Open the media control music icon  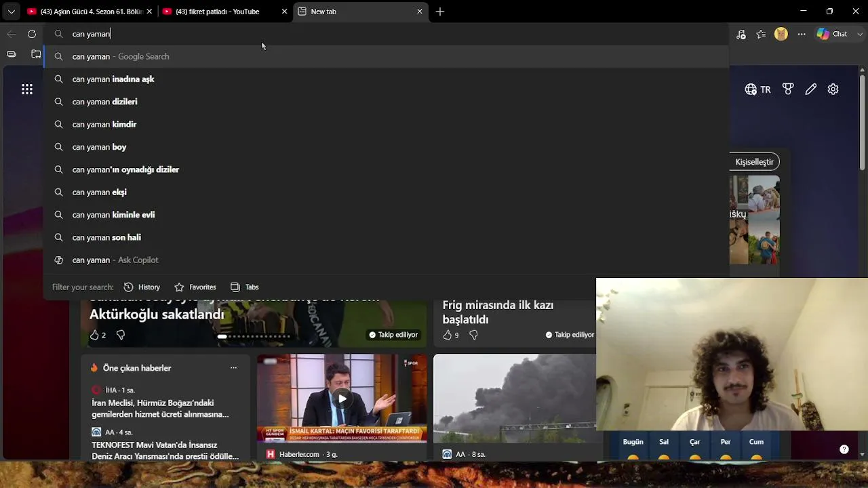741,34
